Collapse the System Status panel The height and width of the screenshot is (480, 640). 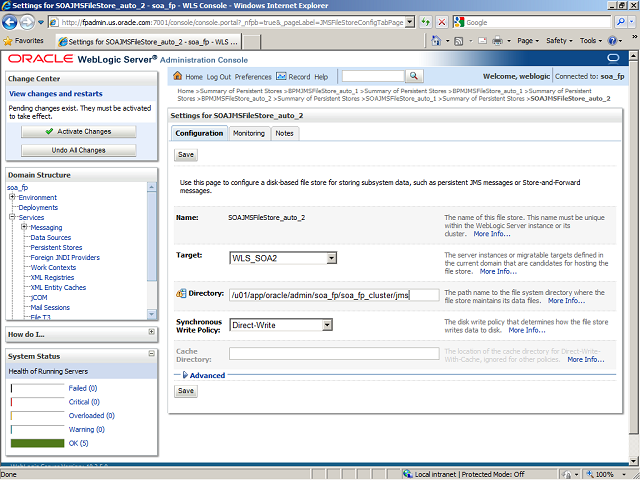pyautogui.click(x=151, y=355)
